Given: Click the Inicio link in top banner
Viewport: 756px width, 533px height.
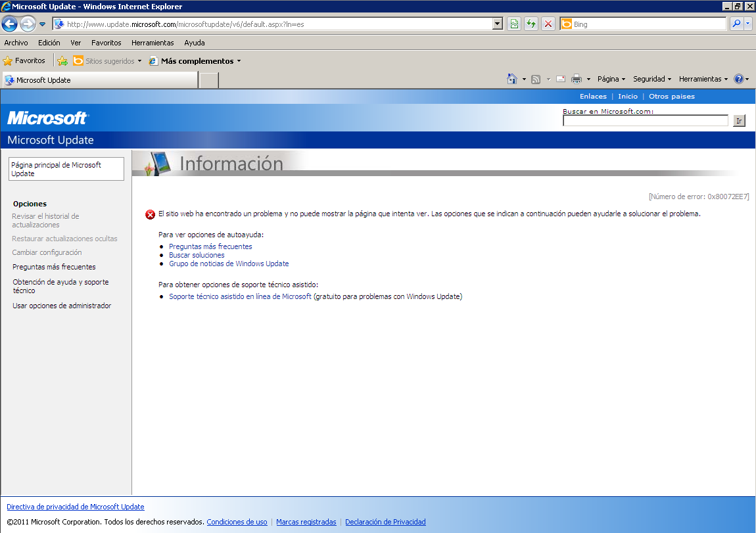Looking at the screenshot, I should click(628, 97).
